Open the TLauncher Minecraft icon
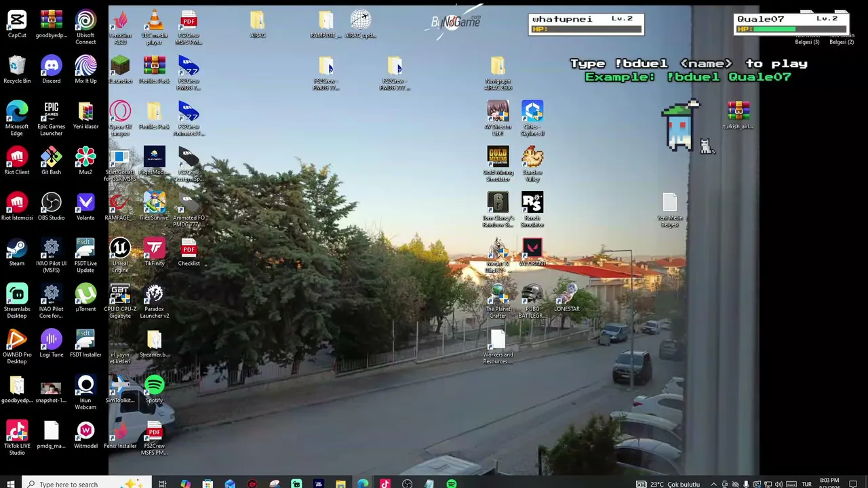This screenshot has height=488, width=868. coord(120,70)
